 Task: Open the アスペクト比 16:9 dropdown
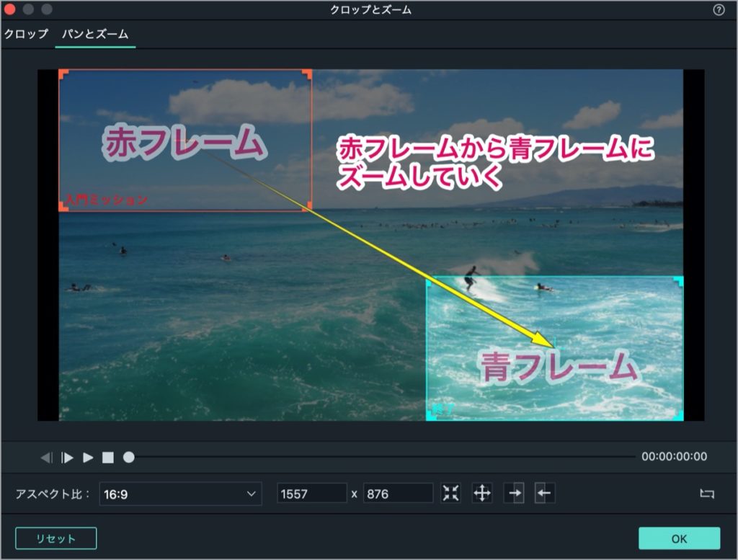tap(180, 494)
